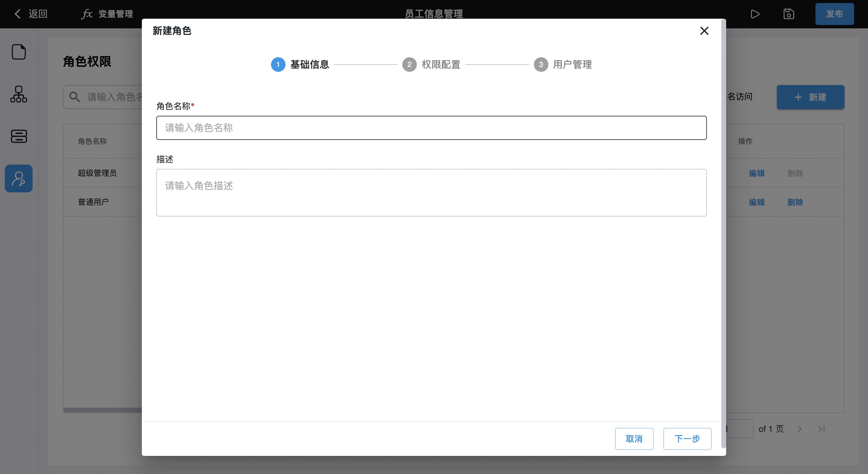Select step 1 基础信息
Screen dimensions: 868x474
point(300,64)
